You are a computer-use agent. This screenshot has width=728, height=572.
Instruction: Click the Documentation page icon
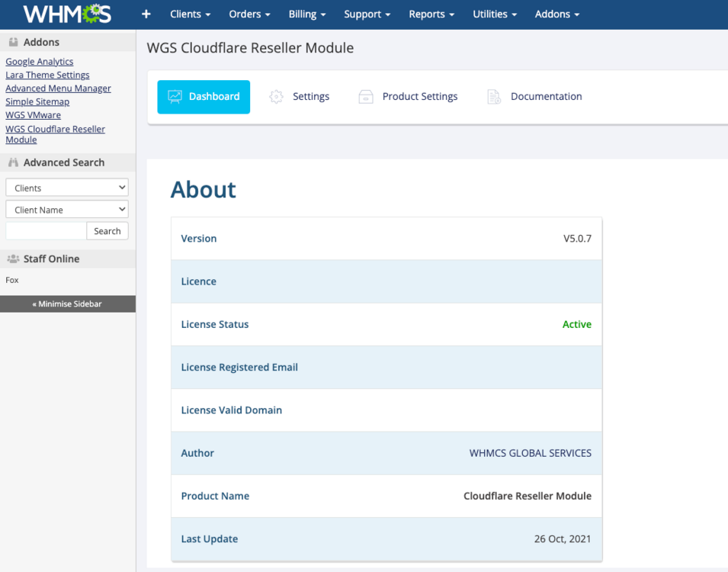[x=494, y=97]
